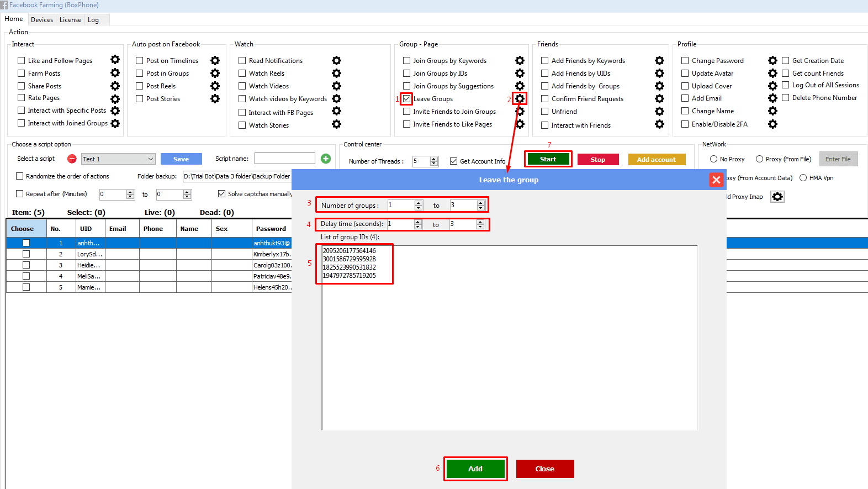
Task: Open settings gear for Farm Posts
Action: pyautogui.click(x=115, y=72)
